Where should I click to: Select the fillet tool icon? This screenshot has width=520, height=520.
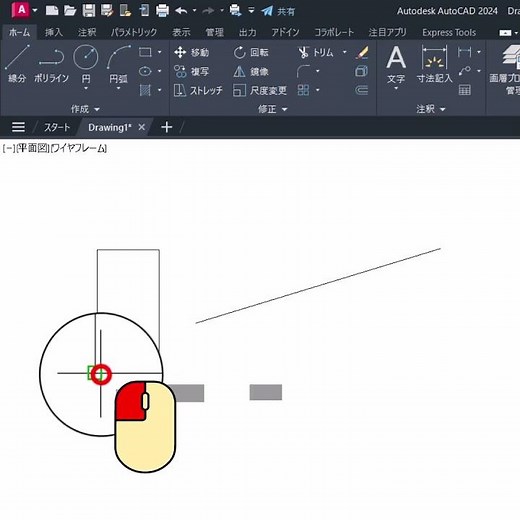[303, 71]
